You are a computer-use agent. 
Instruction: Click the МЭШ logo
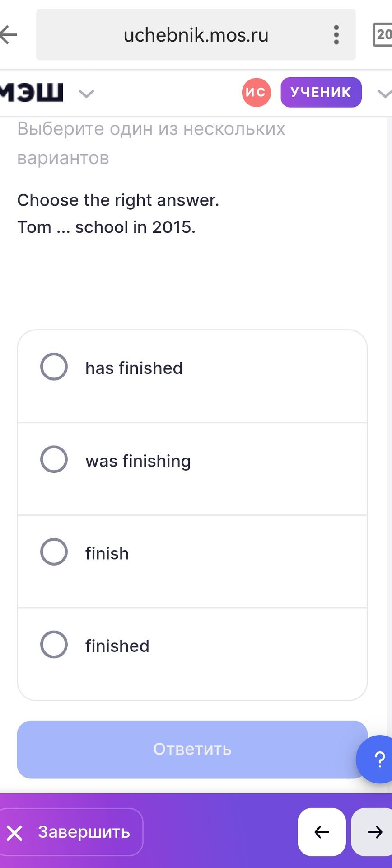point(32,92)
